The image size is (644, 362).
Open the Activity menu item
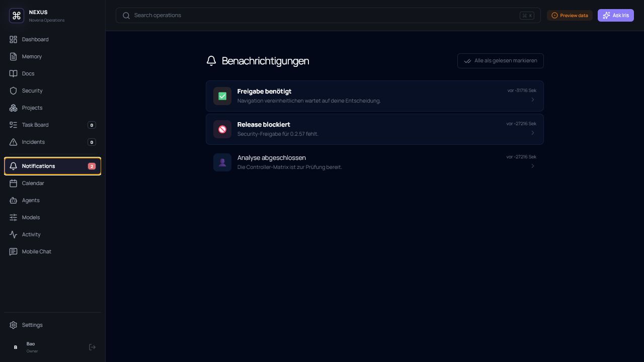pos(52,234)
